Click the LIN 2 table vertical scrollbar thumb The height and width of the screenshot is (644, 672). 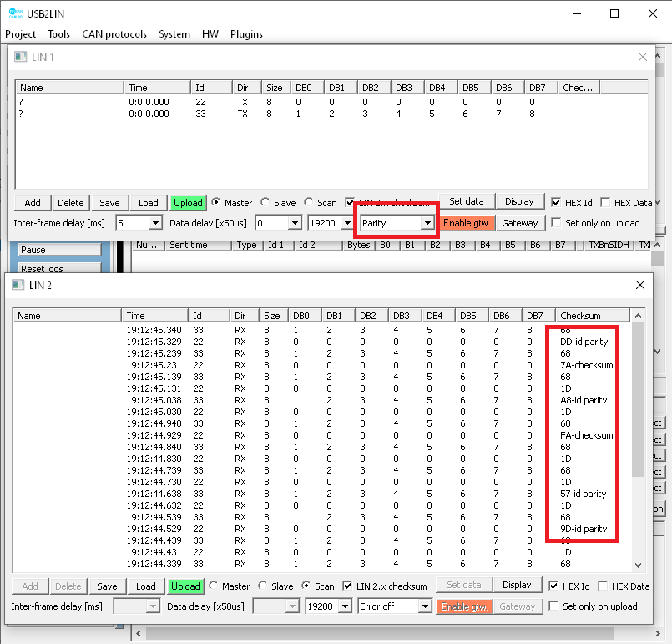click(638, 399)
